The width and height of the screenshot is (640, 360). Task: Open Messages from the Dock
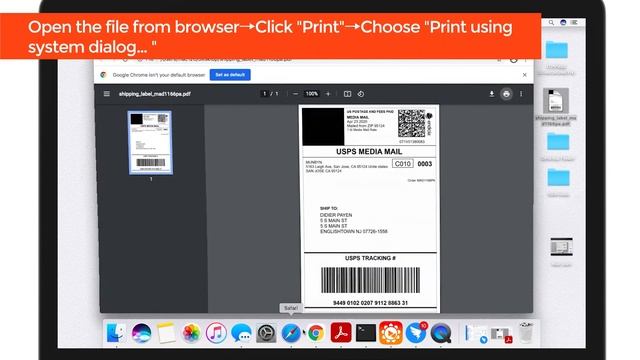point(241,333)
